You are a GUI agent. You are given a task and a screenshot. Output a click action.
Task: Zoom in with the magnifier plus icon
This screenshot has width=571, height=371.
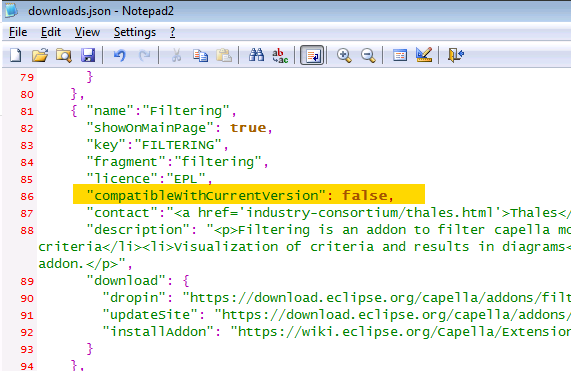click(344, 55)
